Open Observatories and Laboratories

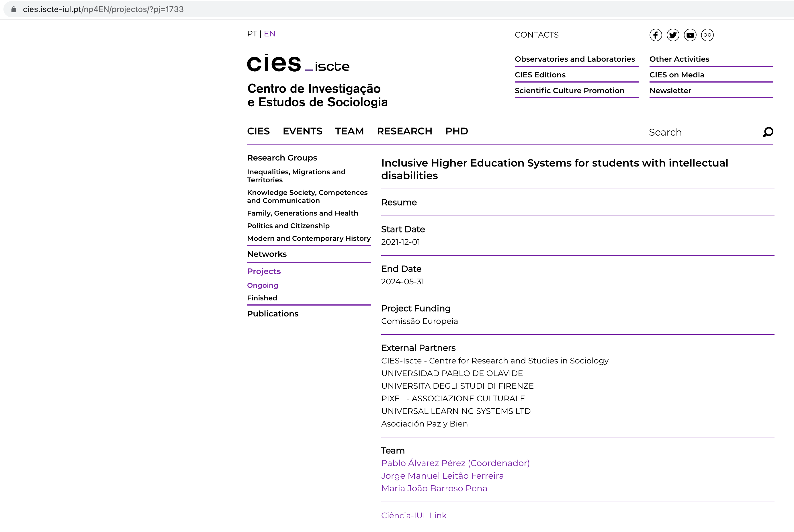tap(575, 59)
